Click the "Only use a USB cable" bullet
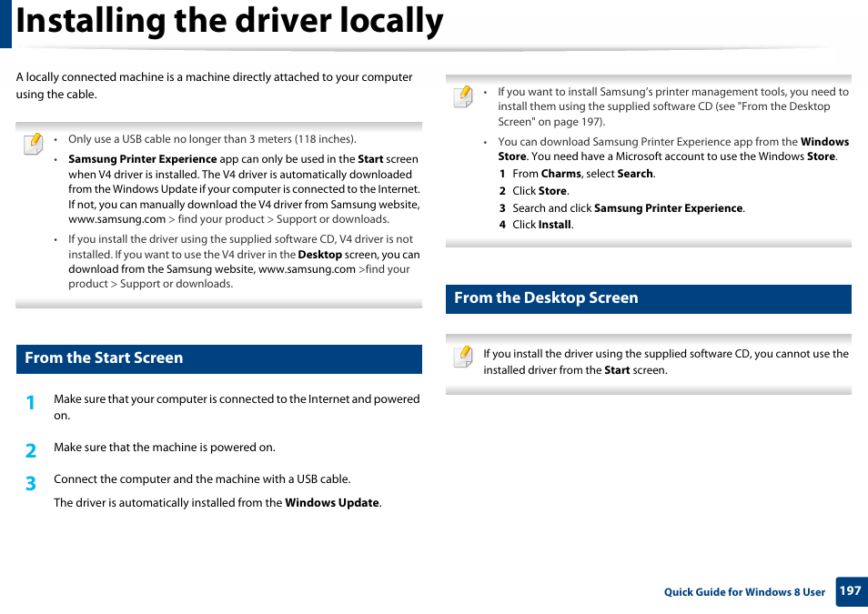 [212, 139]
